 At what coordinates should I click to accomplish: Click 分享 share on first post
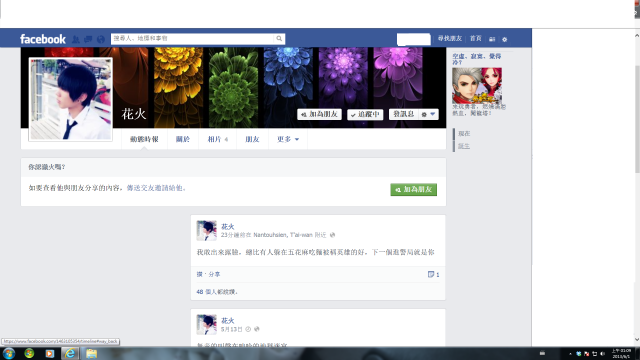(214, 274)
